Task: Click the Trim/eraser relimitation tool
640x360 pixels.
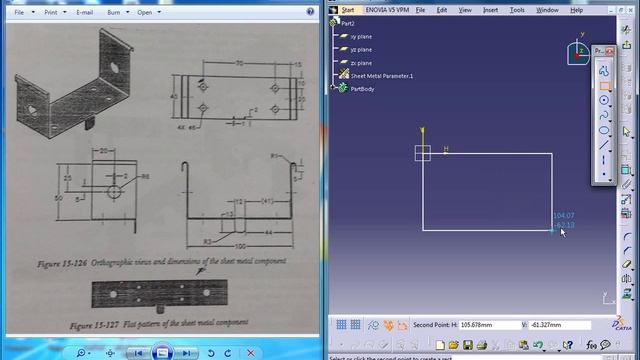Action: [627, 264]
